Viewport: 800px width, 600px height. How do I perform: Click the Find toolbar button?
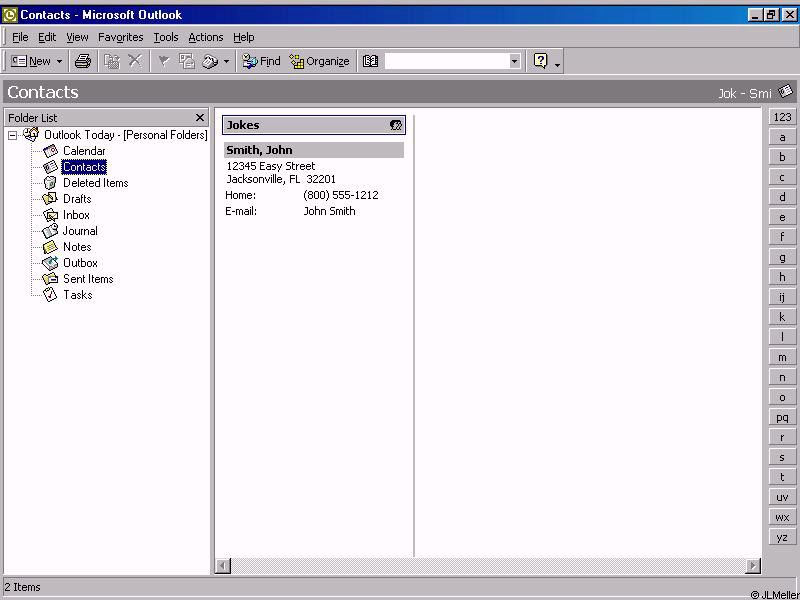click(261, 61)
